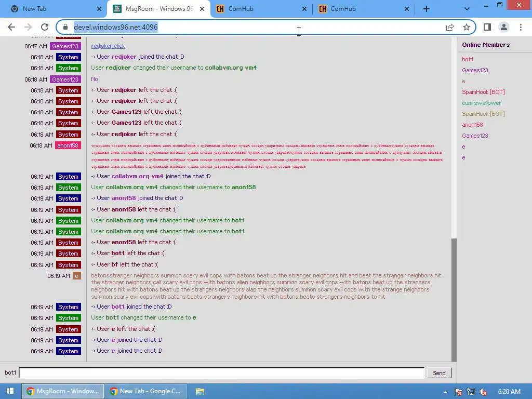Screen dimensions: 532x399
Task: Click the 'e' user badge at 06:19 AM
Action: [x=77, y=276]
